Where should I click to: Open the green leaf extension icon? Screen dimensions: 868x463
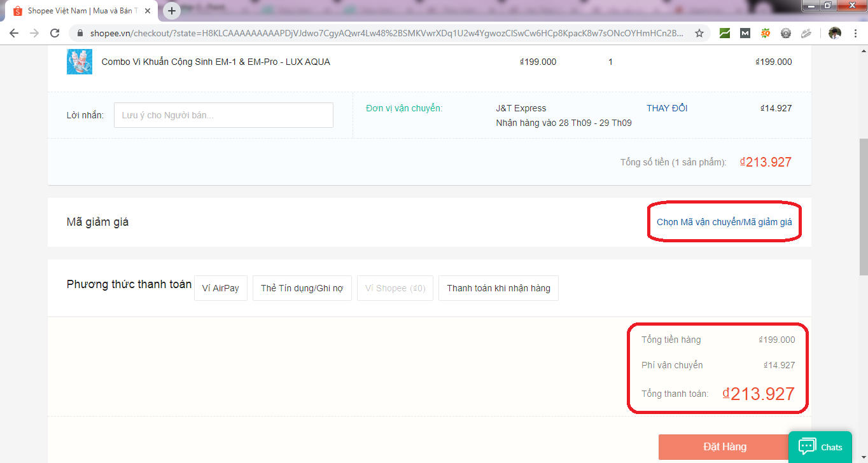725,33
